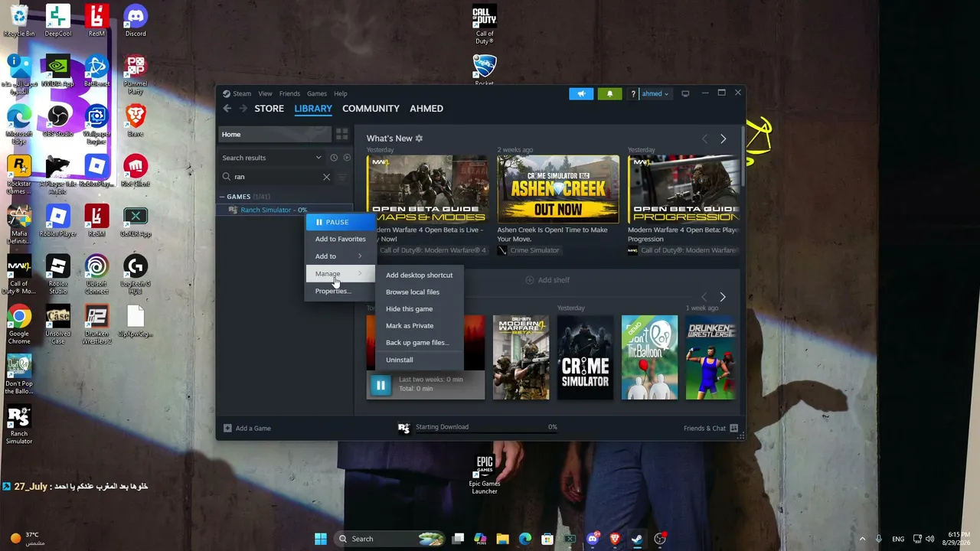Go to the STORE tab
The image size is (980, 551).
click(x=269, y=109)
